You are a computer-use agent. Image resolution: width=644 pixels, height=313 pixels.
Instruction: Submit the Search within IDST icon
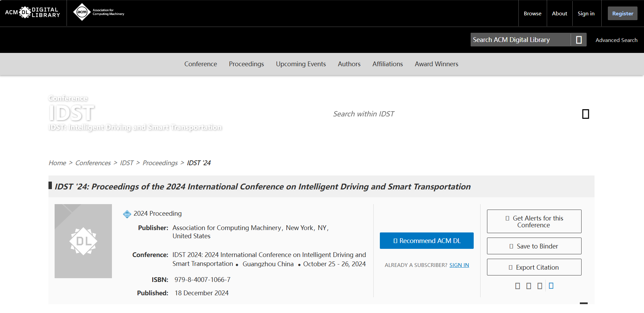click(586, 114)
